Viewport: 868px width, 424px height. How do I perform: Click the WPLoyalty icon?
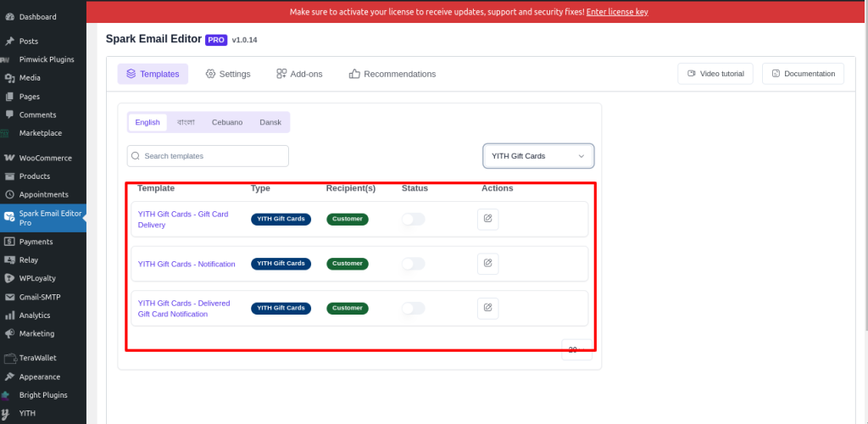pos(9,278)
